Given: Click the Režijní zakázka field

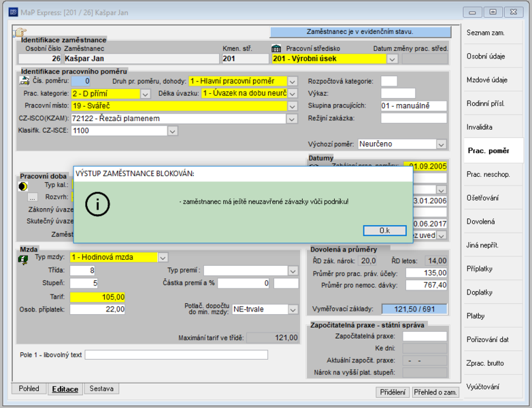Looking at the screenshot, I should point(414,118).
